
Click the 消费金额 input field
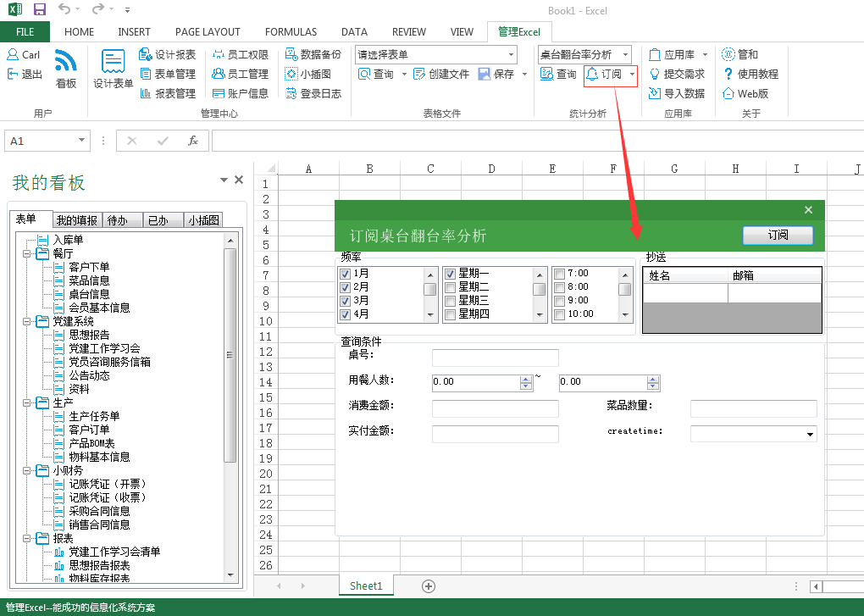pos(495,408)
